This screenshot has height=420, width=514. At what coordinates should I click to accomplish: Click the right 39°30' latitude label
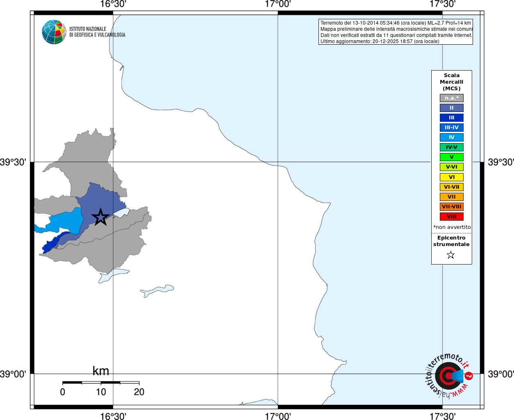(500, 162)
